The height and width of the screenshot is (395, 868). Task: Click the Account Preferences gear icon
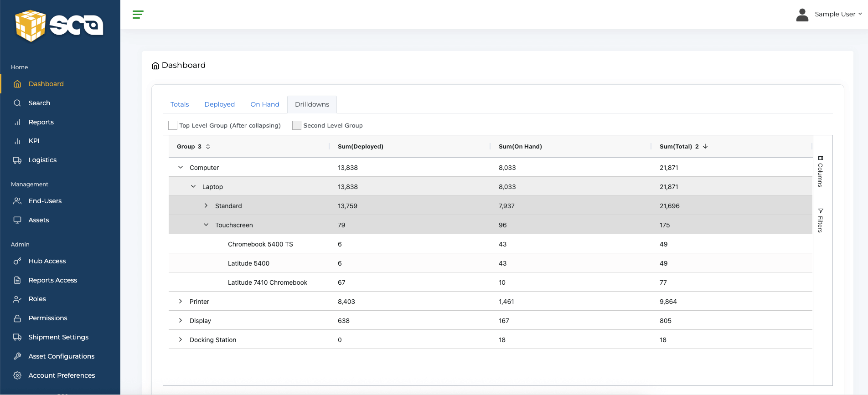17,375
